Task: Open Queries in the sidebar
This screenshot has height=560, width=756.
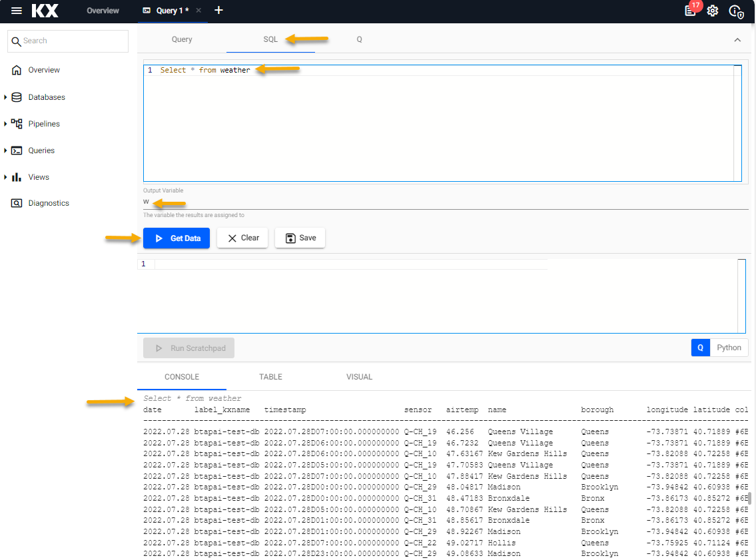Action: point(41,151)
